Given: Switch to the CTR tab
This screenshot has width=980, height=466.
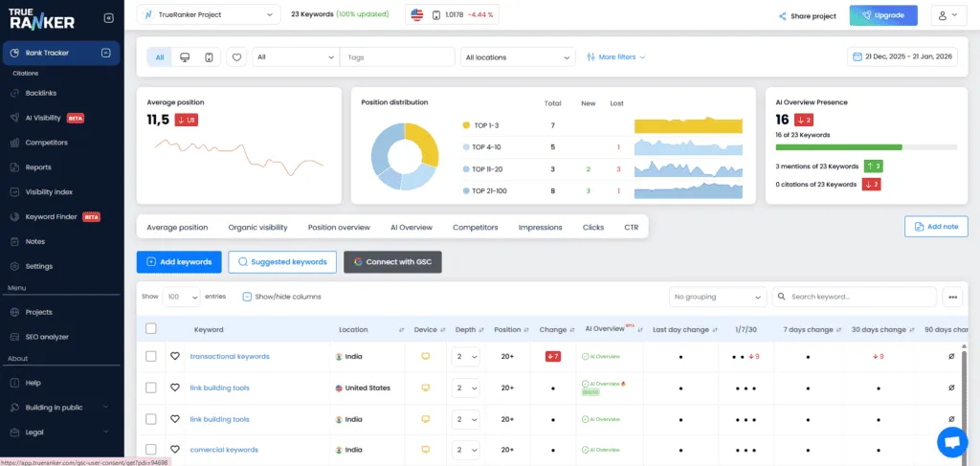Looking at the screenshot, I should click(632, 228).
